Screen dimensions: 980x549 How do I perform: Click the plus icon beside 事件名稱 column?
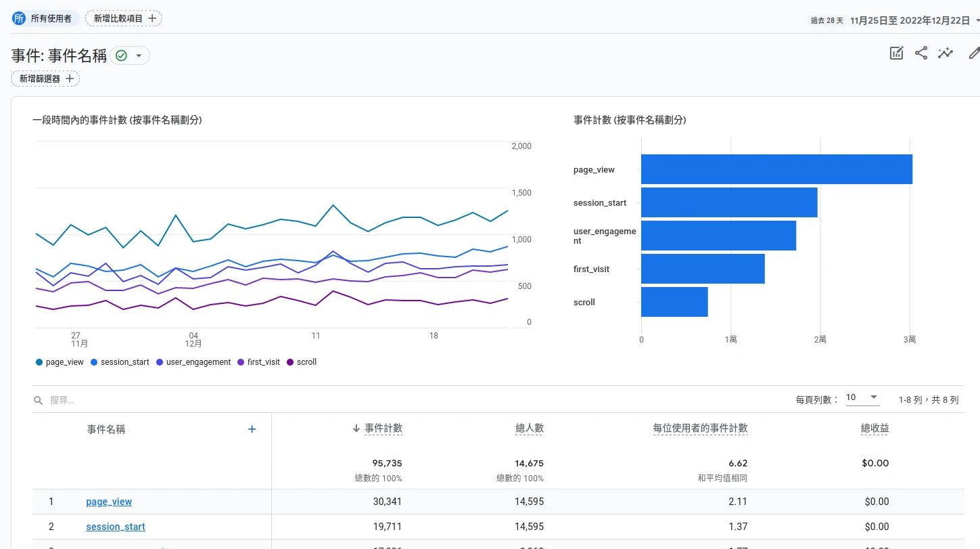pyautogui.click(x=252, y=429)
